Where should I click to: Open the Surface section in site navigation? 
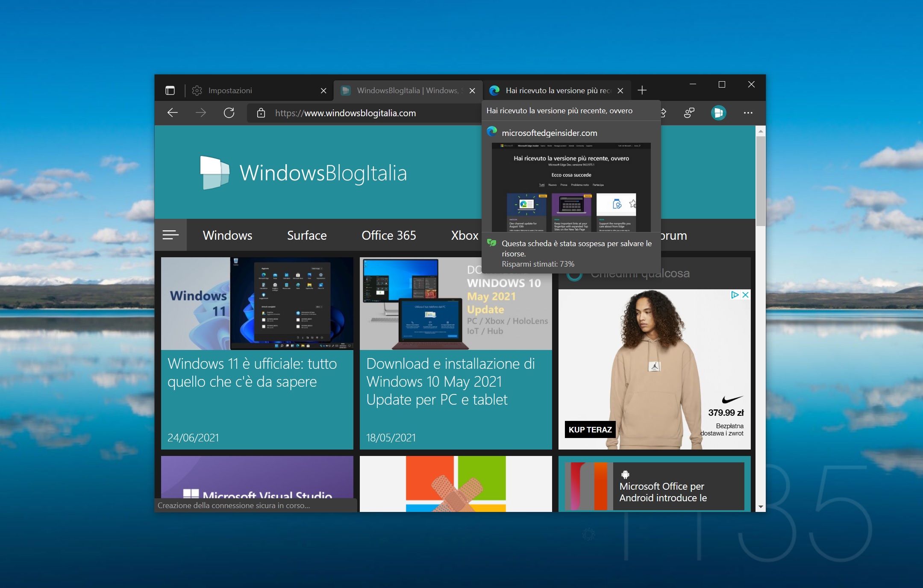tap(307, 235)
